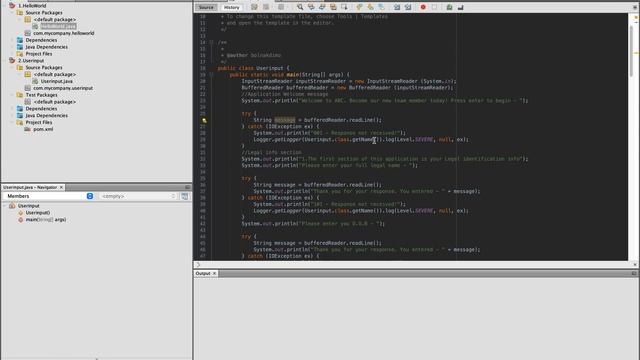Minimize the Output panel group
This screenshot has height=360, width=640.
(x=634, y=273)
